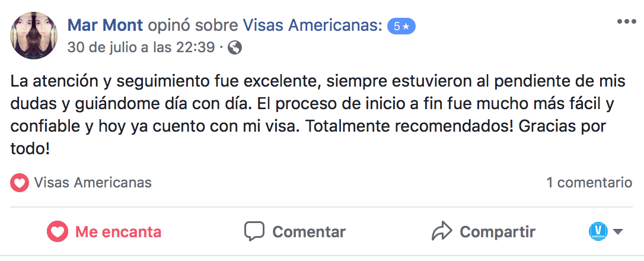This screenshot has width=644, height=261.
Task: Click the Comentar text label
Action: tap(308, 231)
